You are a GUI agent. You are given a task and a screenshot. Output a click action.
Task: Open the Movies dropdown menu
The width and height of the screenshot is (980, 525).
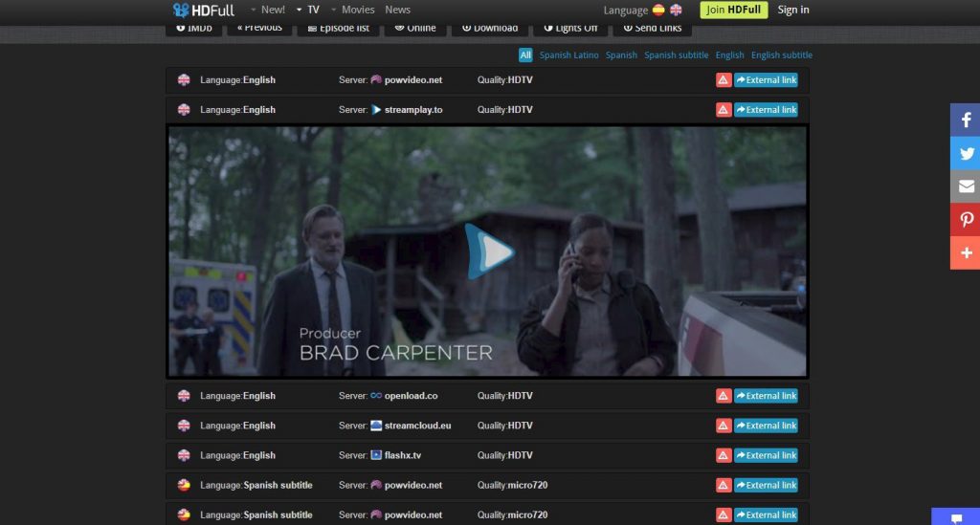tap(352, 10)
